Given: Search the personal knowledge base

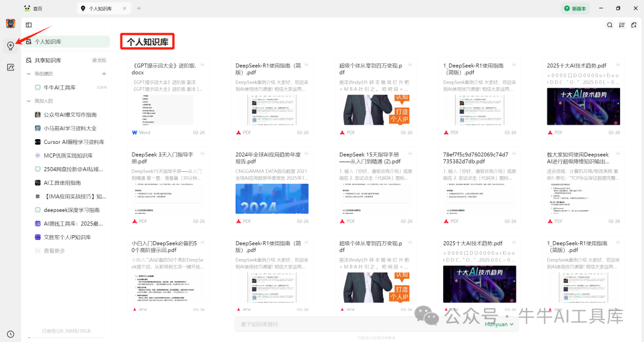Looking at the screenshot, I should [609, 25].
